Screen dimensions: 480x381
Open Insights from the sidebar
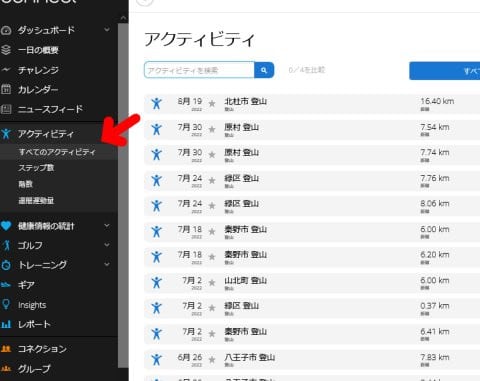[32, 305]
